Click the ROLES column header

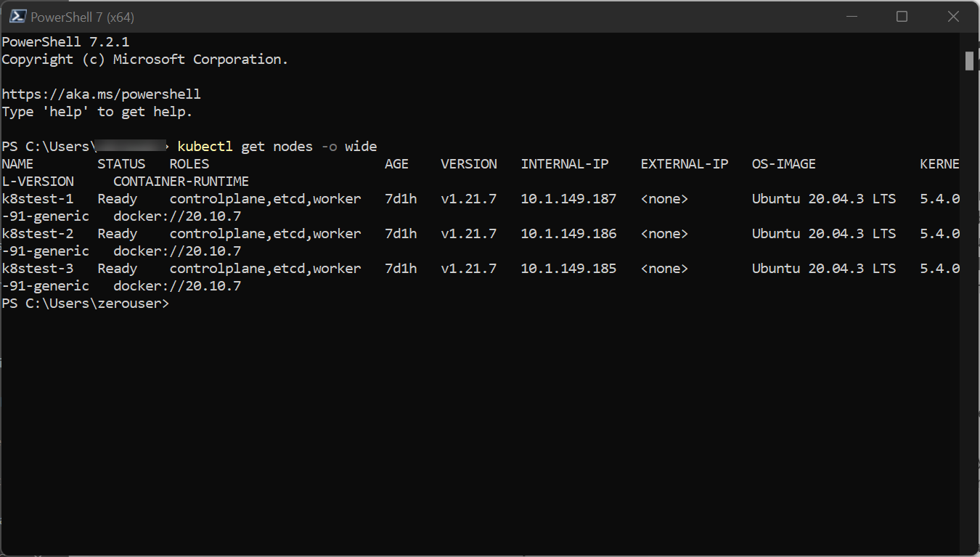189,164
